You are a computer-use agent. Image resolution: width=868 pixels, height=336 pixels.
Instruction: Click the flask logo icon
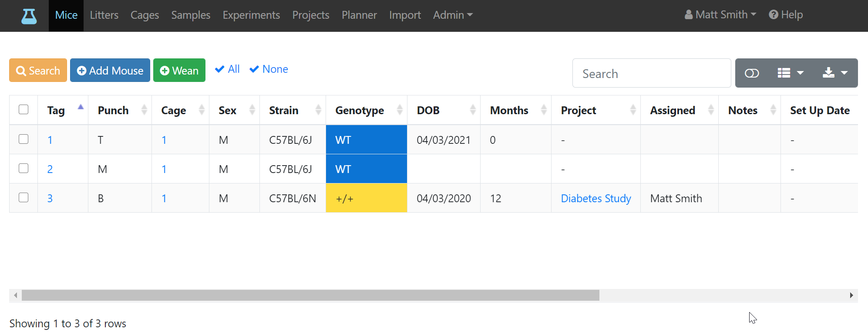click(29, 16)
